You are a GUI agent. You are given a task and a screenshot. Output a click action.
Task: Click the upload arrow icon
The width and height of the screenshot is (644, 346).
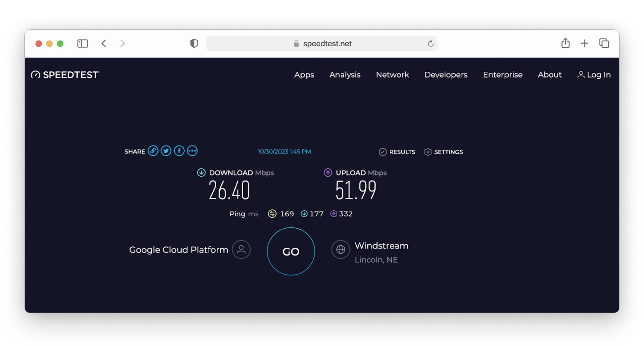(328, 173)
